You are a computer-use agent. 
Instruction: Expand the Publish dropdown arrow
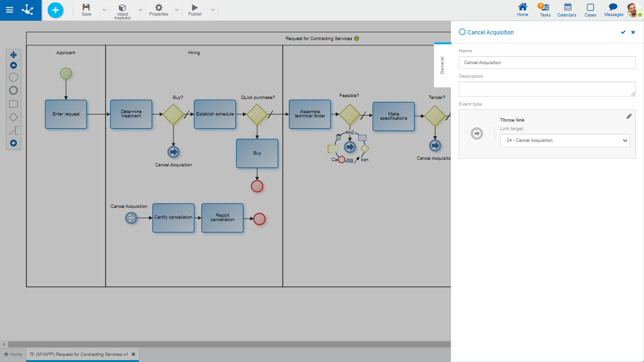pos(213,10)
